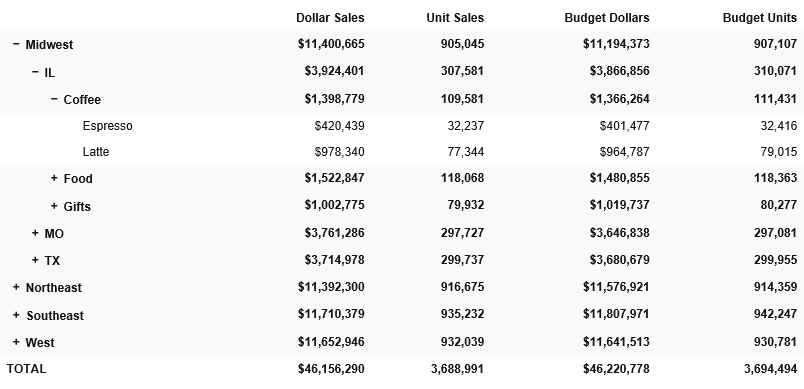
Task: Click total Dollar Sales value $46,156,290
Action: click(x=331, y=369)
